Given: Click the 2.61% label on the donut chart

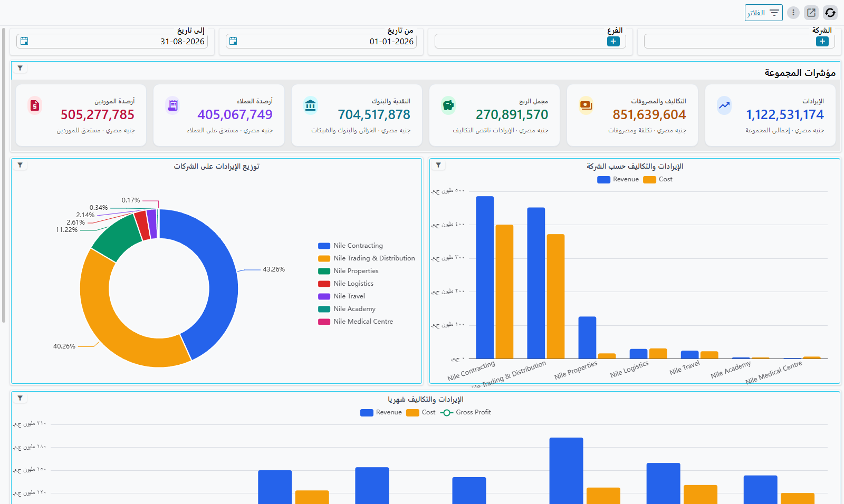Looking at the screenshot, I should (75, 222).
